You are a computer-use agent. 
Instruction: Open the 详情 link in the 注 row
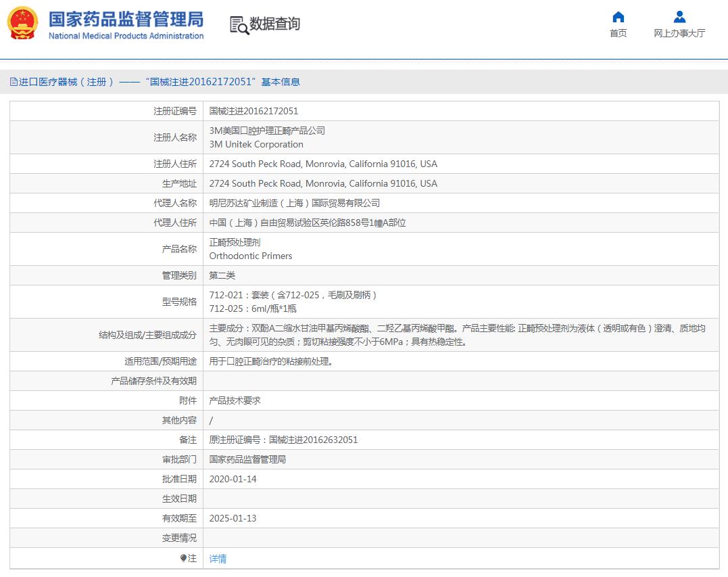click(x=218, y=559)
